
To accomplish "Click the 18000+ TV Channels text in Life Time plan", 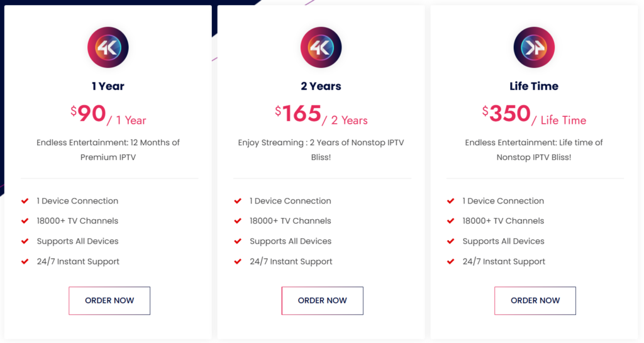I will [x=503, y=221].
